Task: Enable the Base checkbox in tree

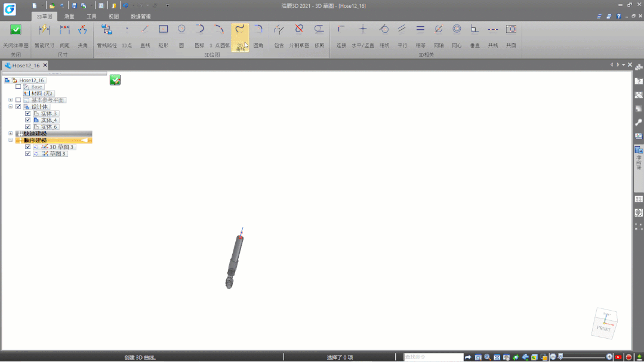Action: click(18, 87)
